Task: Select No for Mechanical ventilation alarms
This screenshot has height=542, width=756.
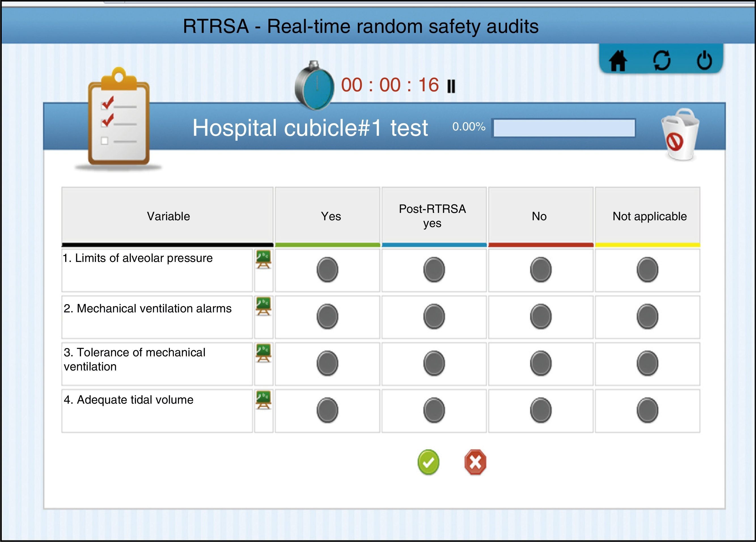Action: (540, 316)
